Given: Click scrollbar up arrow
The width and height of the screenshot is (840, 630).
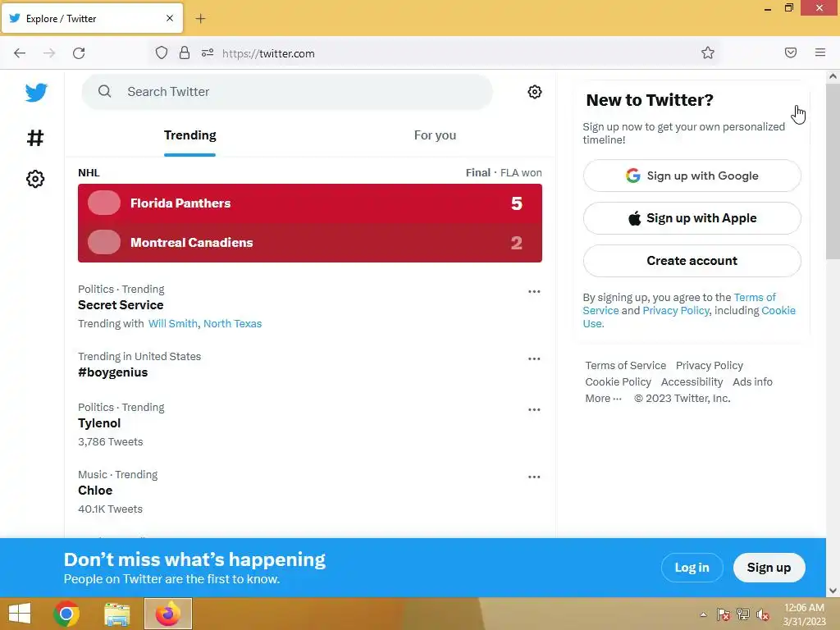Looking at the screenshot, I should [833, 76].
